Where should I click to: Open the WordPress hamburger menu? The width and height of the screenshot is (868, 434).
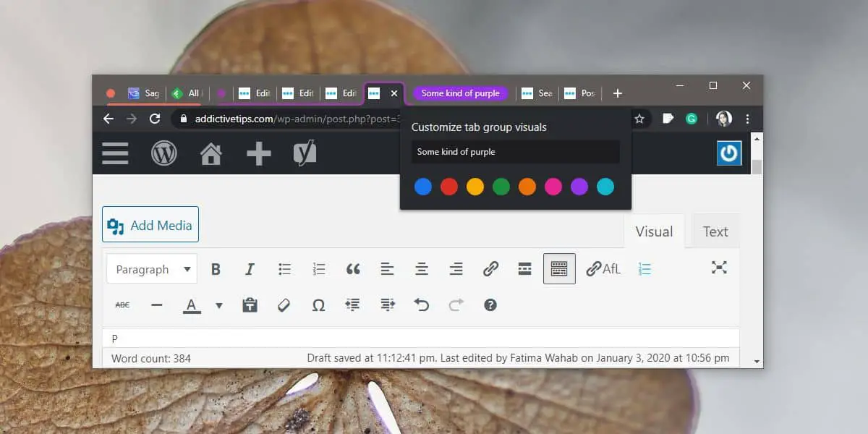point(115,153)
